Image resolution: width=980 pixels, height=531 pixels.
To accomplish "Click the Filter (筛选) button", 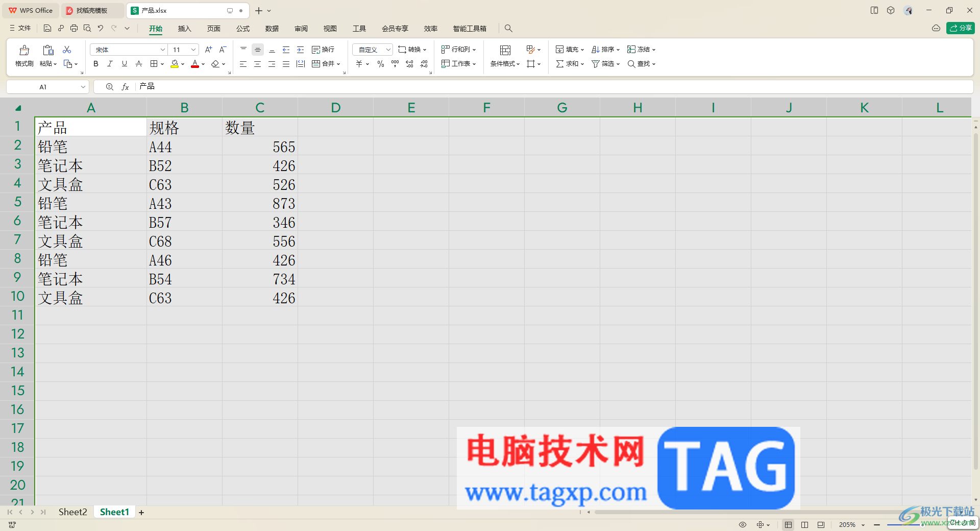I will pyautogui.click(x=605, y=64).
